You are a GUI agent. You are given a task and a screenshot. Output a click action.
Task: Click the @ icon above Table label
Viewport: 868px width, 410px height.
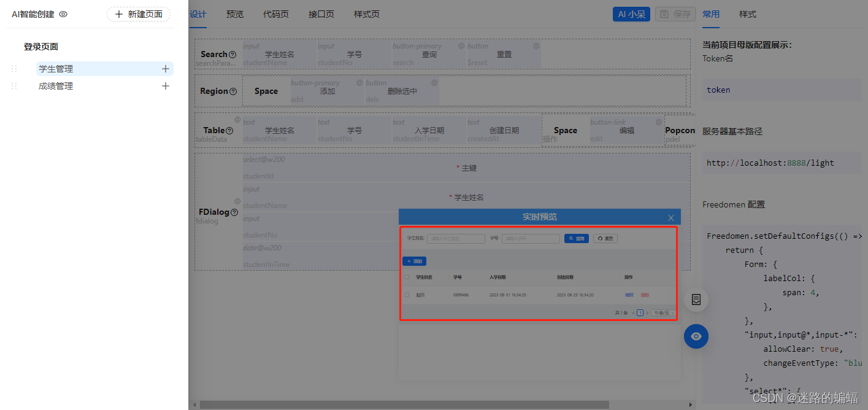237,120
